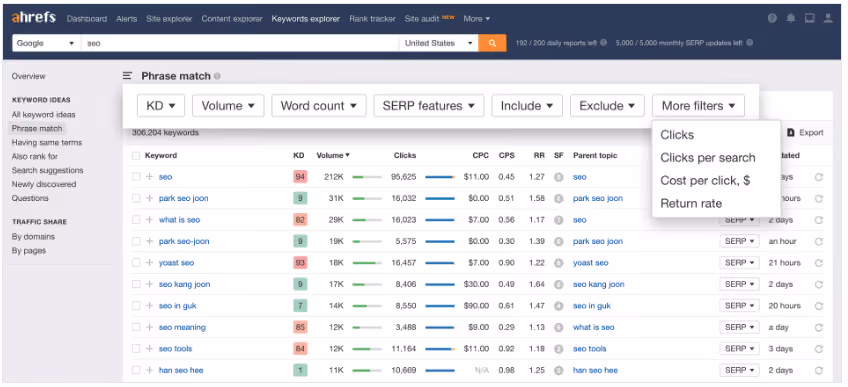Open sidebar link 'Having same terms'
This screenshot has height=387, width=848.
click(x=47, y=142)
